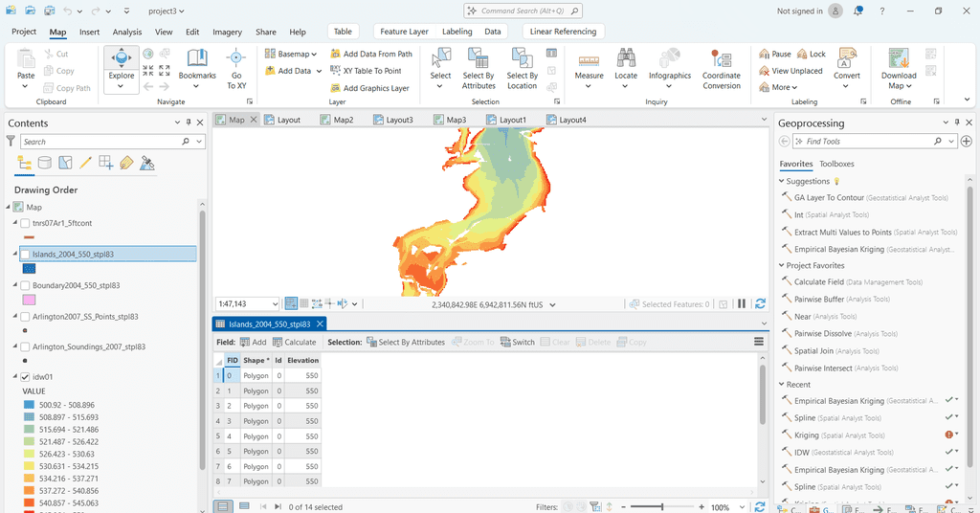The image size is (980, 513).
Task: Switch to the Layout3 view tab
Action: pos(393,120)
